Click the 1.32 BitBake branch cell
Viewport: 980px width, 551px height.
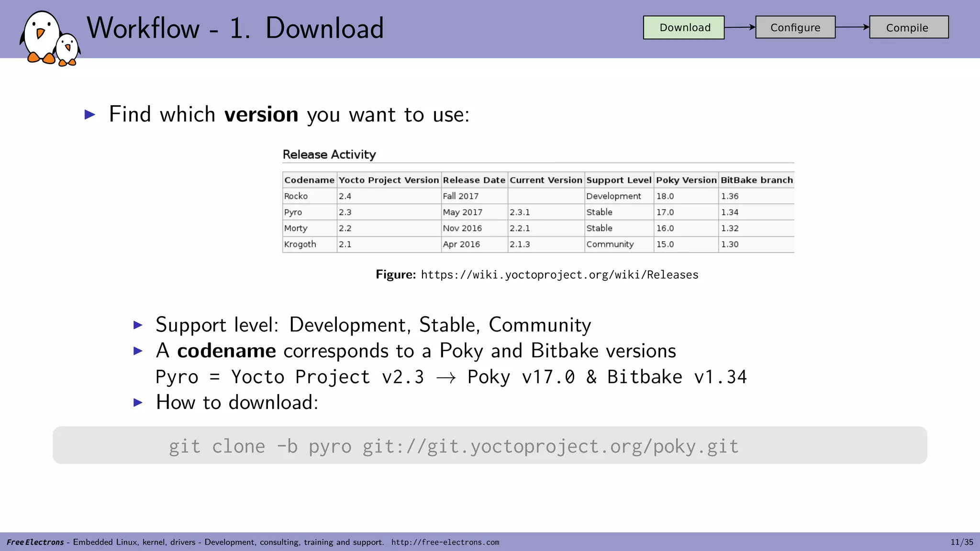pyautogui.click(x=757, y=228)
